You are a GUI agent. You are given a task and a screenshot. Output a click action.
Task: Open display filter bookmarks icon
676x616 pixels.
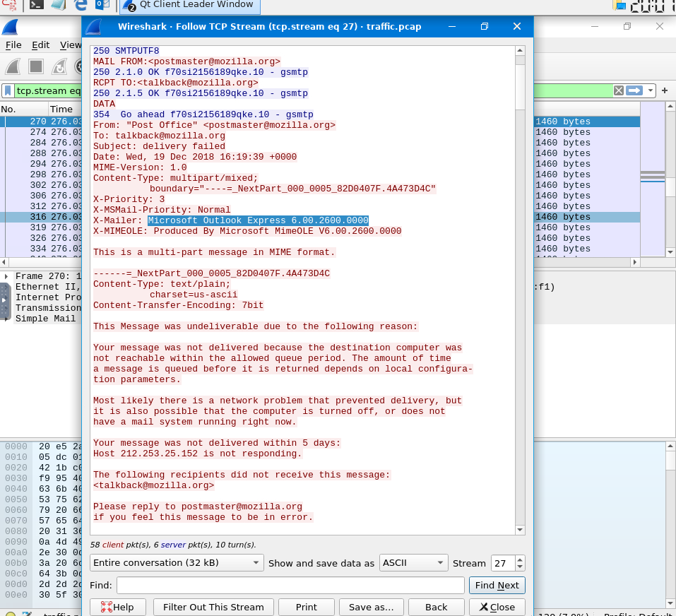click(x=8, y=90)
